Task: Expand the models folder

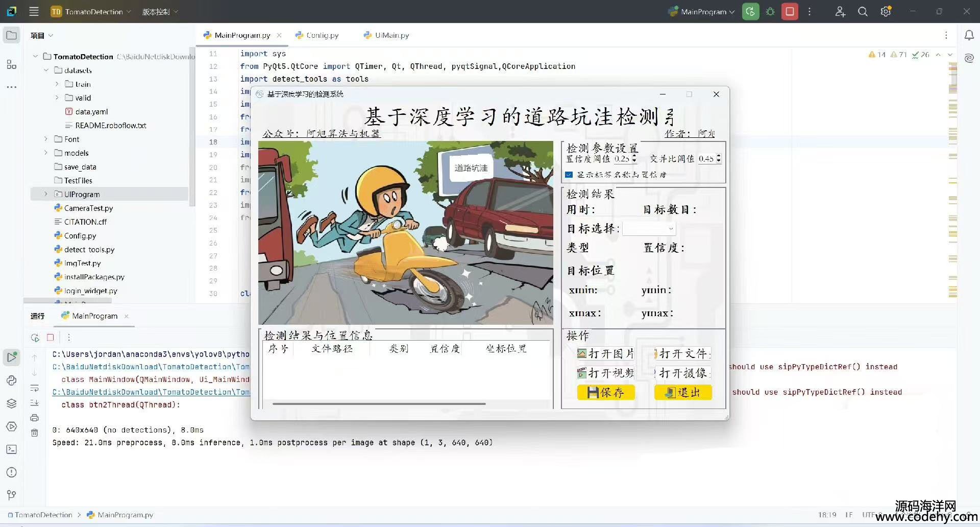Action: [46, 153]
